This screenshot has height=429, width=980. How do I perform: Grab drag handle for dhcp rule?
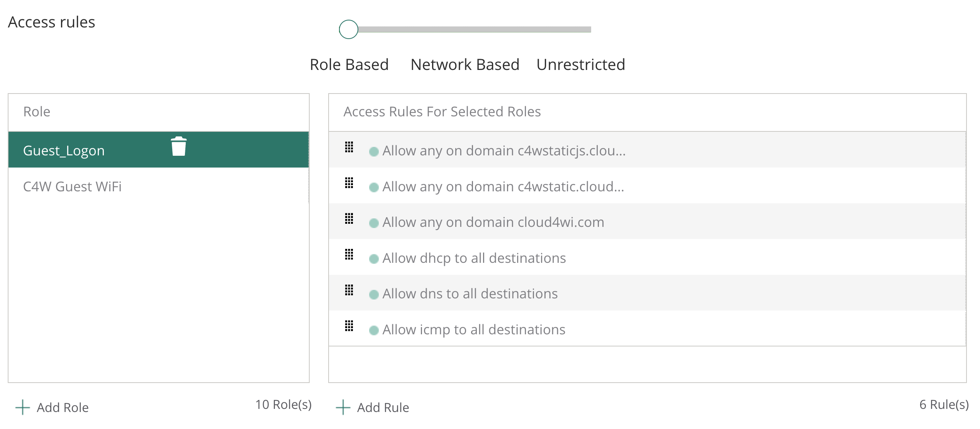349,254
